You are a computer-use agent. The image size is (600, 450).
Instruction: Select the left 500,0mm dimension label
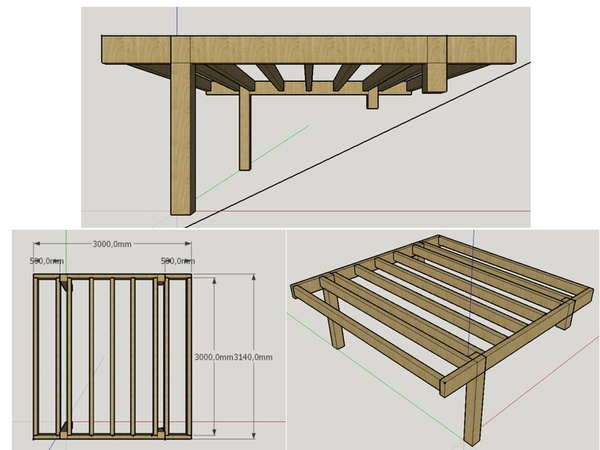click(x=46, y=261)
